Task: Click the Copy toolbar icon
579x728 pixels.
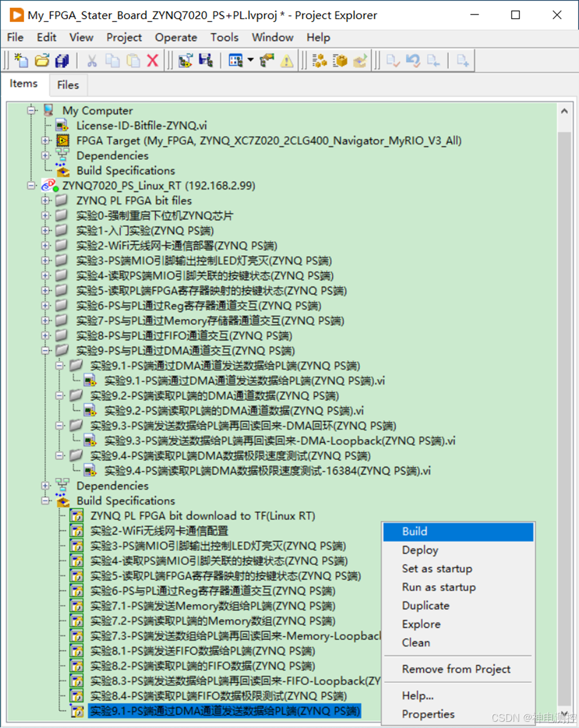Action: point(112,60)
